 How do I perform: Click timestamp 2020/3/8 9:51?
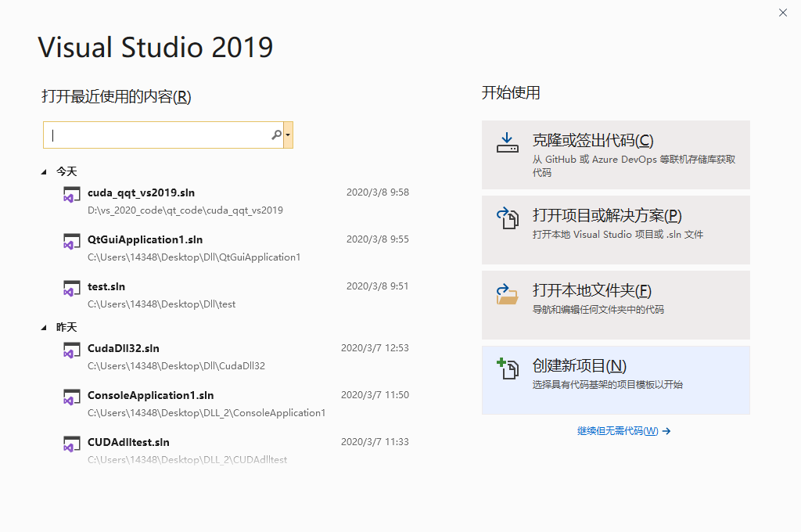[x=378, y=286]
